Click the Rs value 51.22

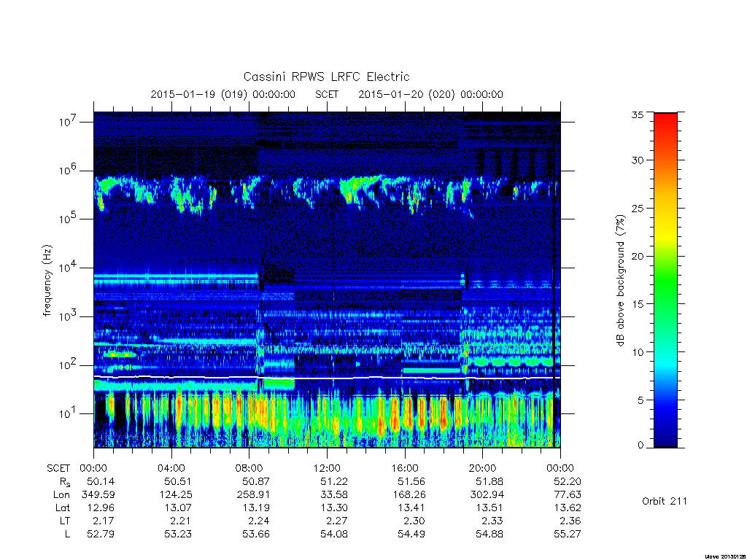tap(334, 481)
